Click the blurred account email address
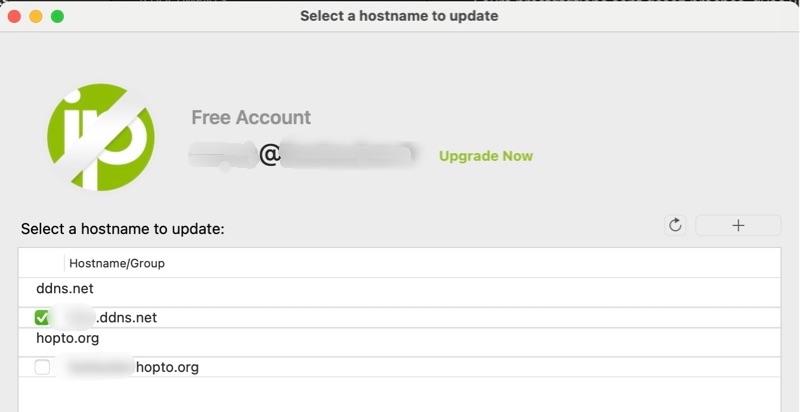Screen dimensions: 800x412 click(301, 155)
